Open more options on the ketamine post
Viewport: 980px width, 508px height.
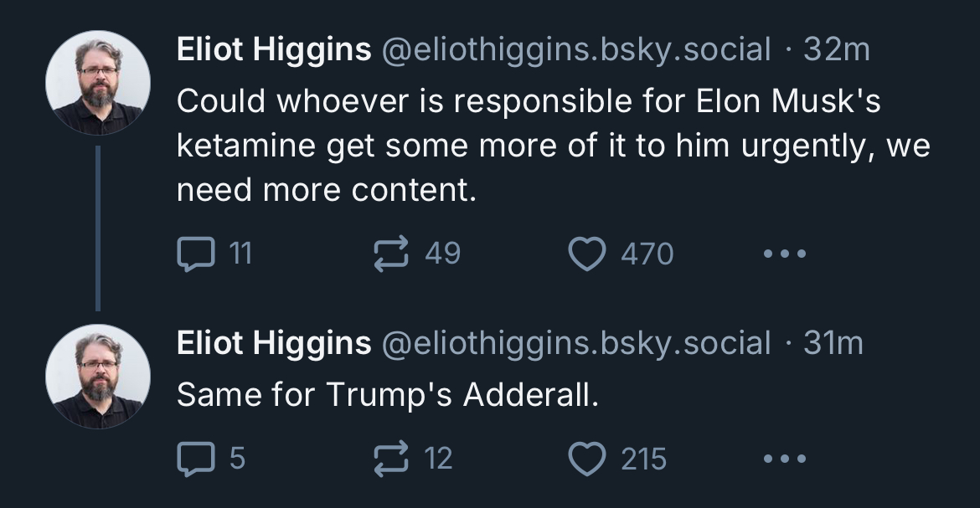(784, 254)
